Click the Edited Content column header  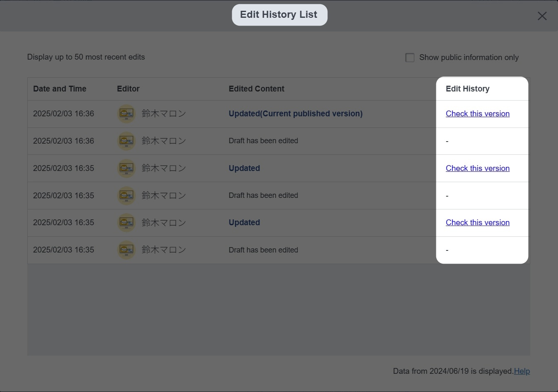tap(256, 89)
